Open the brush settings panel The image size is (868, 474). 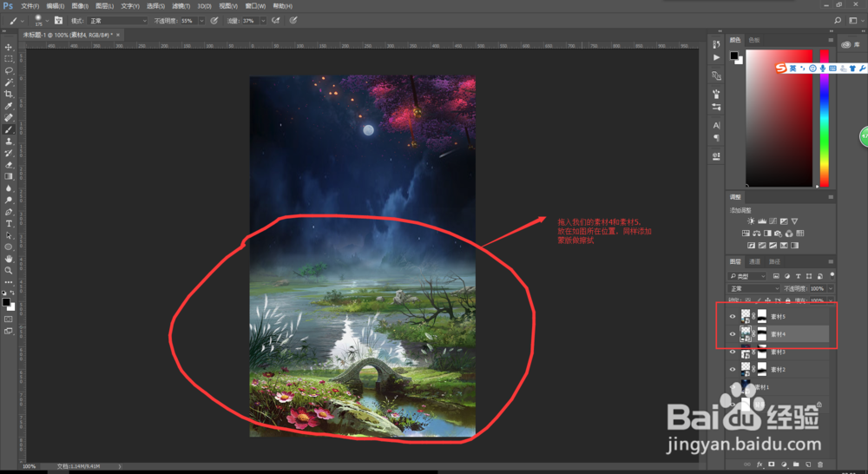pos(58,21)
